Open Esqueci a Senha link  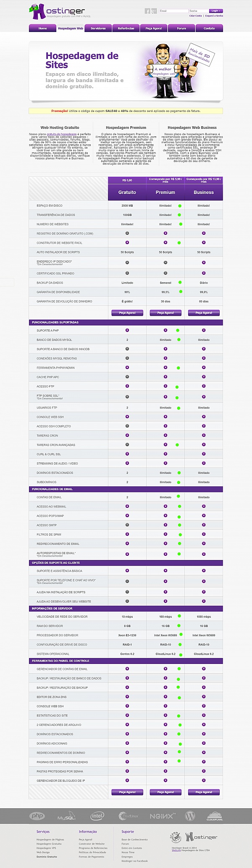(214, 16)
